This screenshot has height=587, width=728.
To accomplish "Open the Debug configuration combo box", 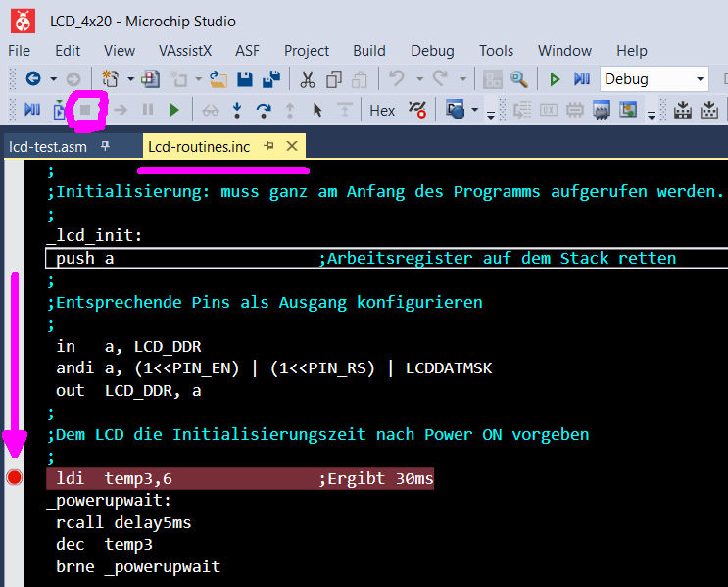I will click(655, 79).
